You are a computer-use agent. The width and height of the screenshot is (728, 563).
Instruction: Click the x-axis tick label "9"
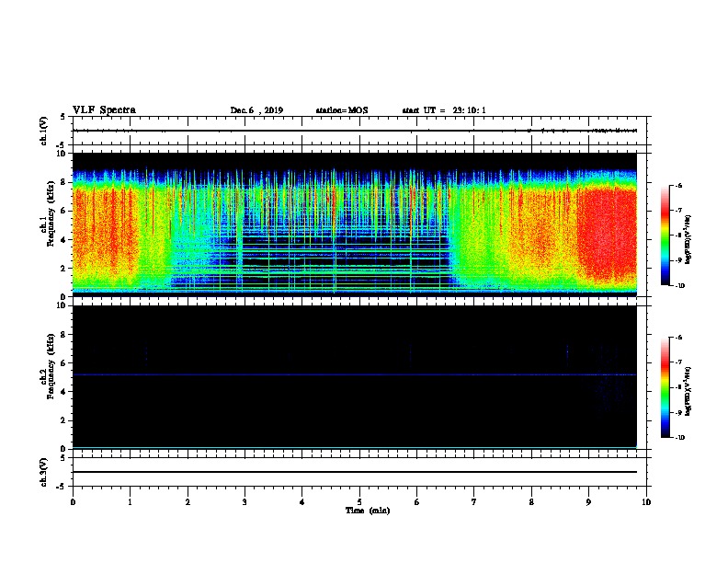(588, 502)
